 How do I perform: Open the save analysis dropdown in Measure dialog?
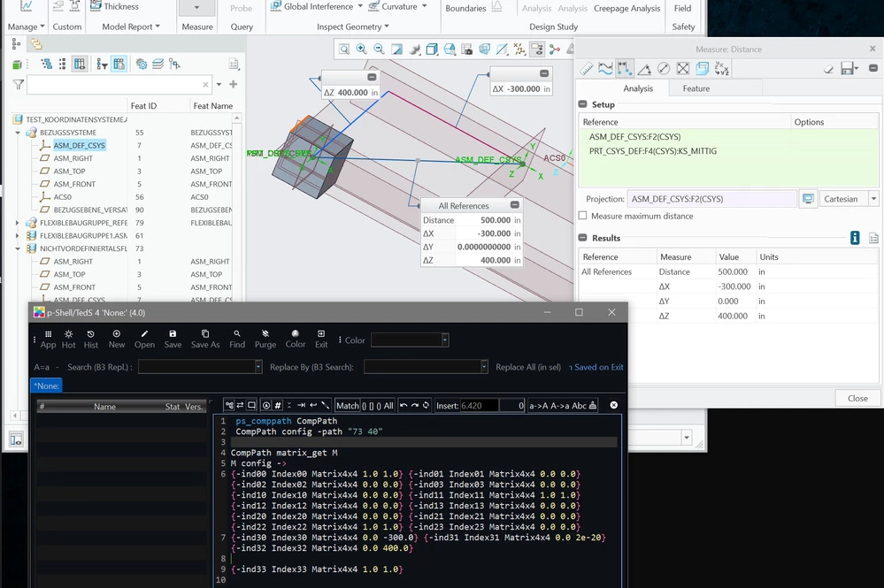click(857, 69)
